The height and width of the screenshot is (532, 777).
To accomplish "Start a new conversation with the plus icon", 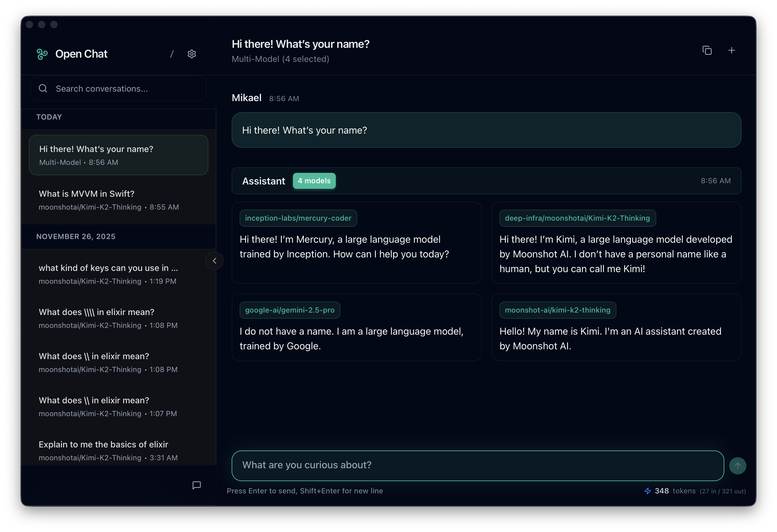I will [731, 50].
